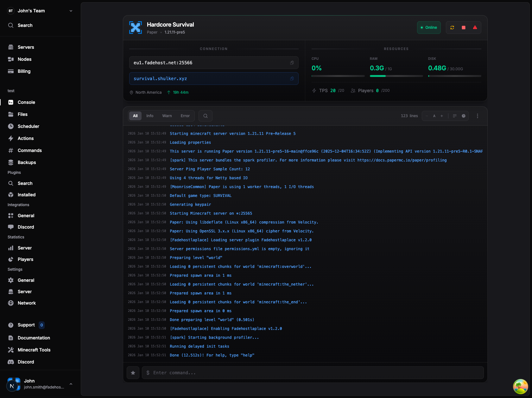The width and height of the screenshot is (532, 398).
Task: Select the All log filter tab
Action: [x=135, y=116]
